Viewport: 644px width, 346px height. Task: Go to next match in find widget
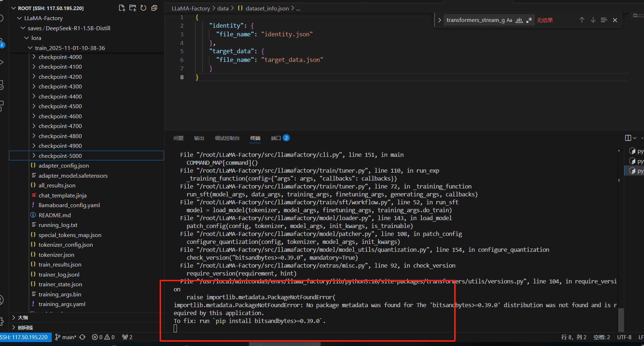pos(593,20)
